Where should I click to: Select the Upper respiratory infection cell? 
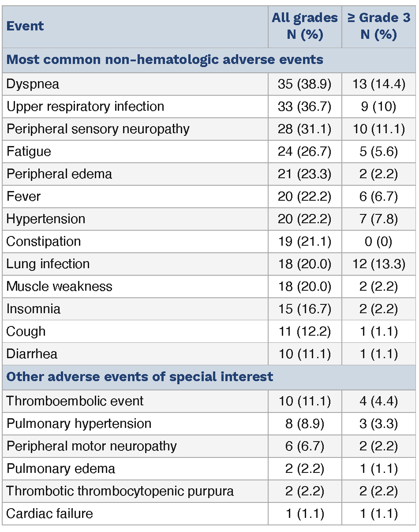point(85,106)
